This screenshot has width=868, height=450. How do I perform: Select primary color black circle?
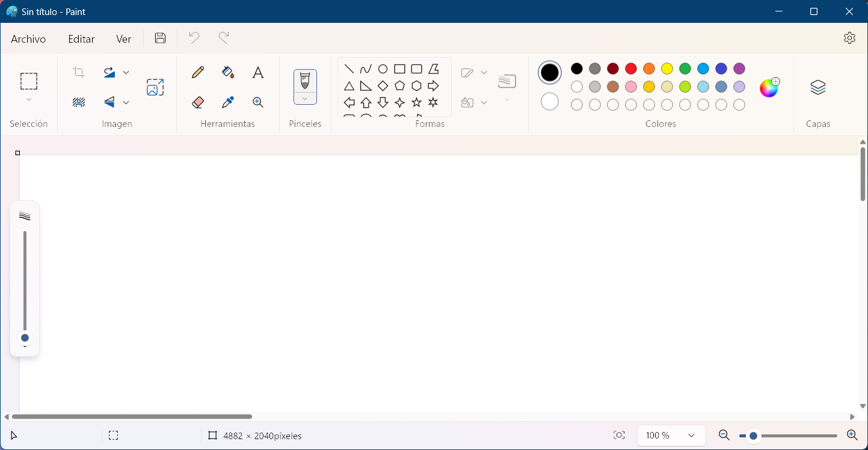point(550,73)
